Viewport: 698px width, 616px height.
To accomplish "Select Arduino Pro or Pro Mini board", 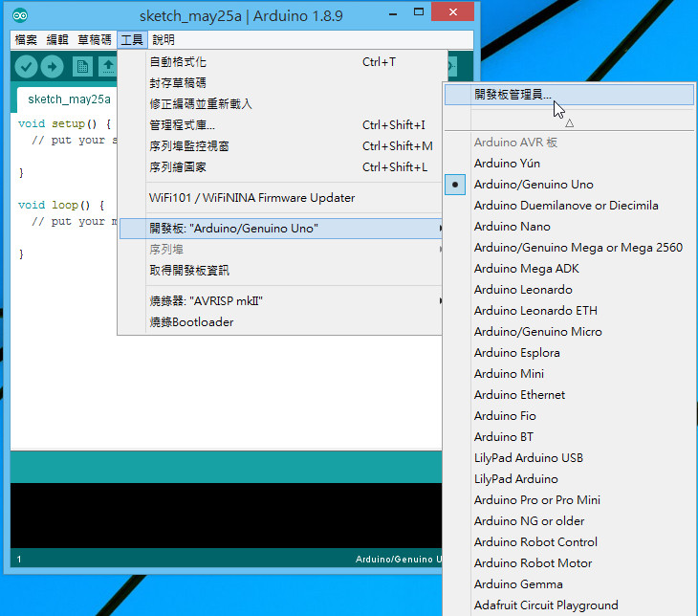I will [569, 499].
